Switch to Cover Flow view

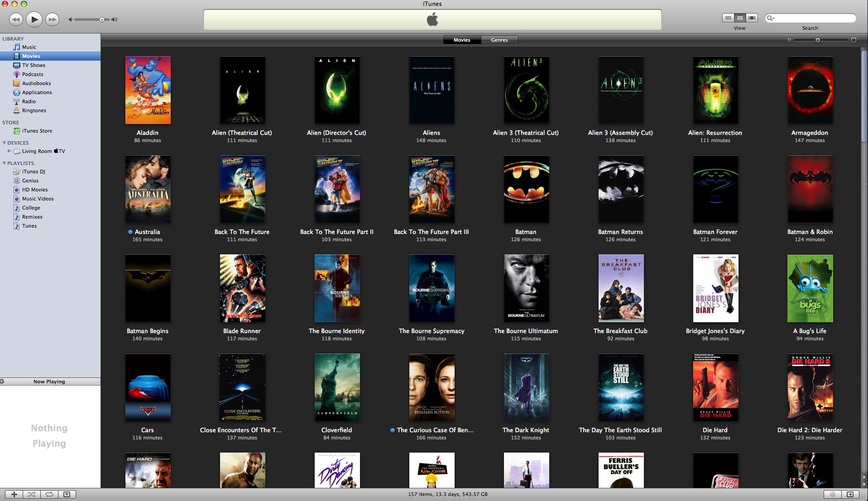pyautogui.click(x=752, y=18)
